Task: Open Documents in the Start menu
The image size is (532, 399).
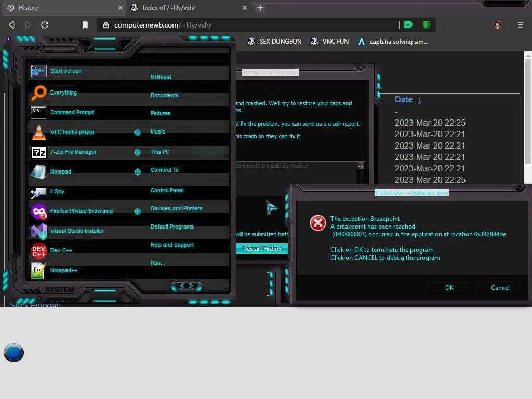Action: tap(164, 95)
